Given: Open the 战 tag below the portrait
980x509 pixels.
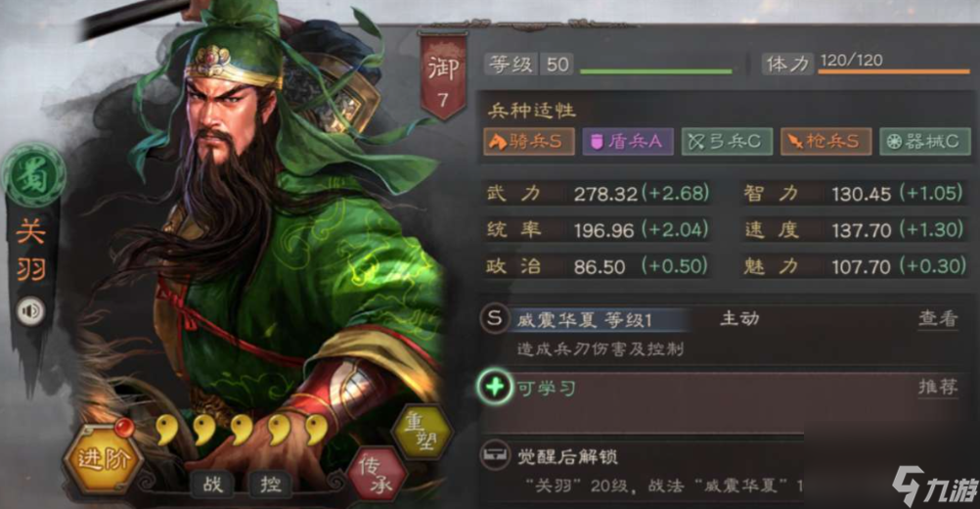Looking at the screenshot, I should click(x=213, y=483).
